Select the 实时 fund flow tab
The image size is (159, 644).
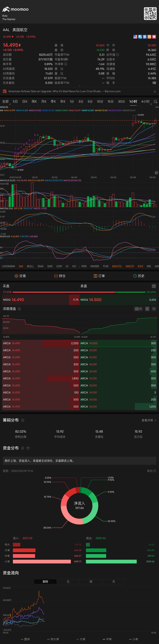[x=45, y=582]
